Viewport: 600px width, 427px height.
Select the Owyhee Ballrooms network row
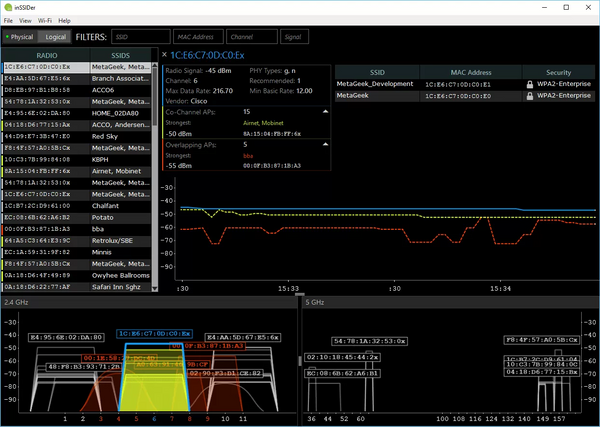point(77,275)
